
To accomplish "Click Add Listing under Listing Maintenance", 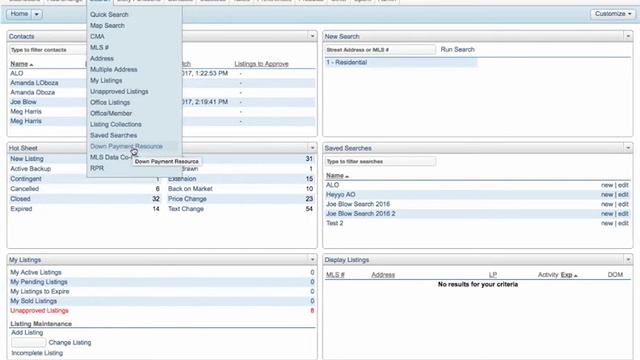I will (x=27, y=333).
